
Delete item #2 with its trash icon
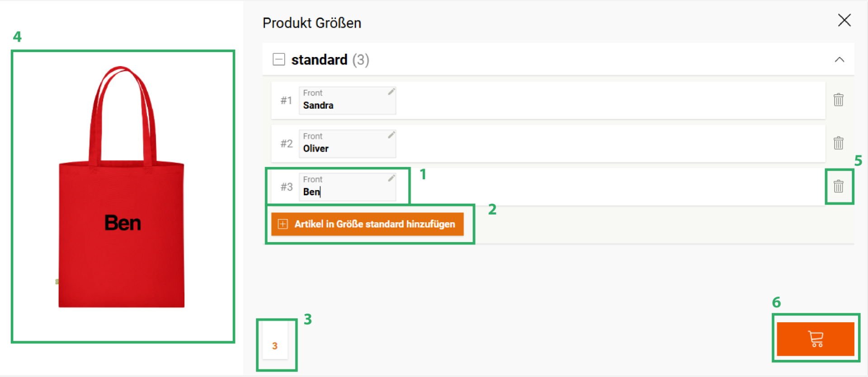[838, 143]
